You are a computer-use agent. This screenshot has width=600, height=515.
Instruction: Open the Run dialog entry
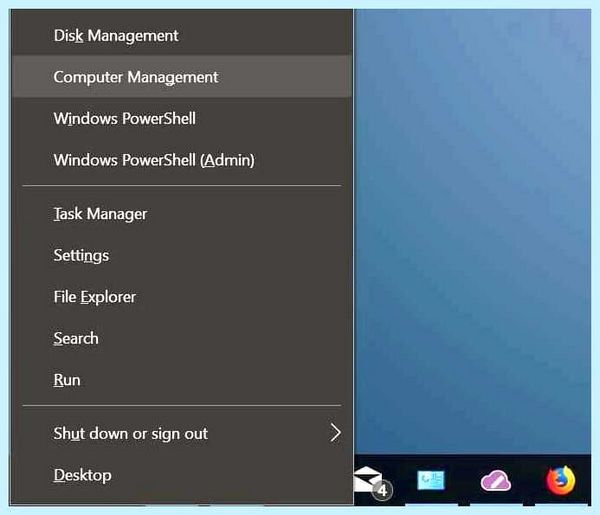tap(182, 380)
